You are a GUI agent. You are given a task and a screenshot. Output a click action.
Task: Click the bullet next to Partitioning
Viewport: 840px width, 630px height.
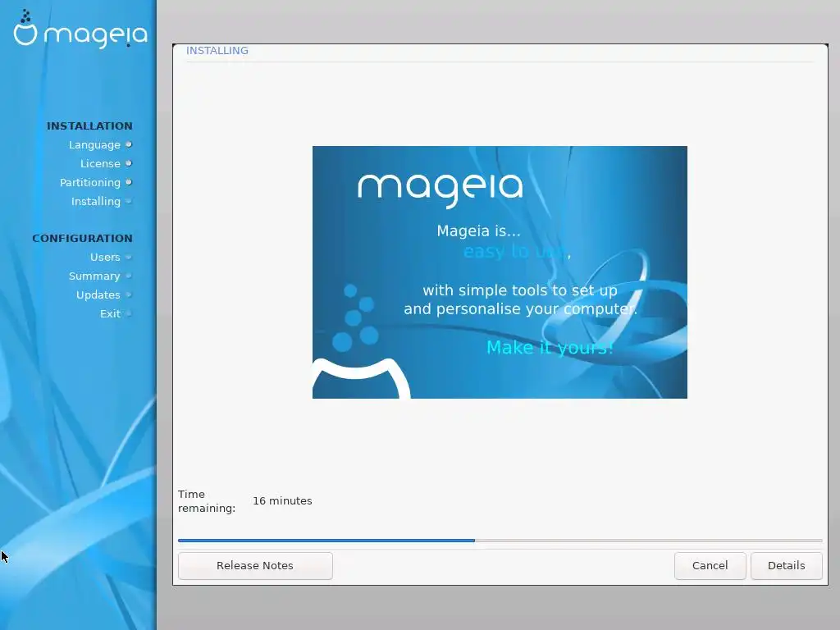coord(129,182)
